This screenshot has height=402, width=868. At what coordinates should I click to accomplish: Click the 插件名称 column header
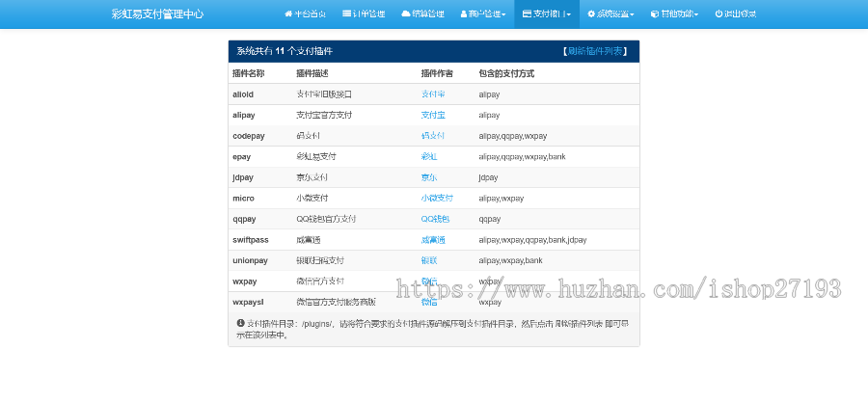pos(248,73)
